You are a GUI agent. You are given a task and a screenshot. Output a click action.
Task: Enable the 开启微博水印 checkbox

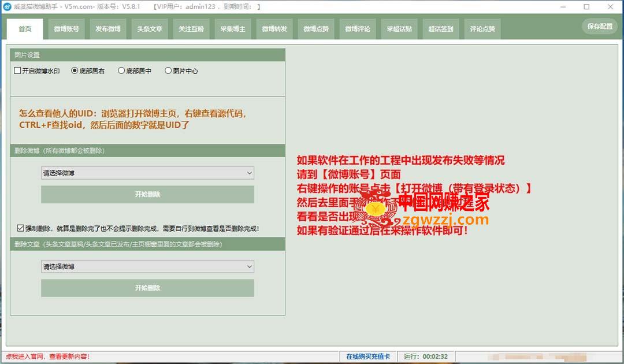[36, 71]
